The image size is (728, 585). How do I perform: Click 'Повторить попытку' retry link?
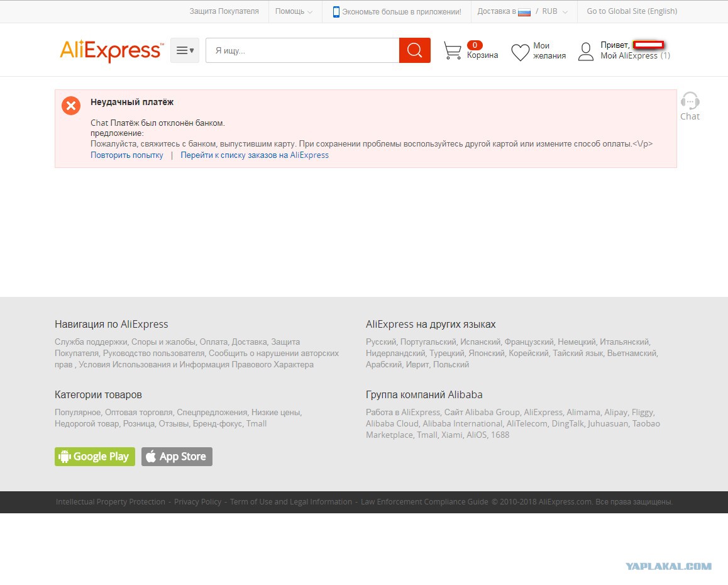[127, 155]
